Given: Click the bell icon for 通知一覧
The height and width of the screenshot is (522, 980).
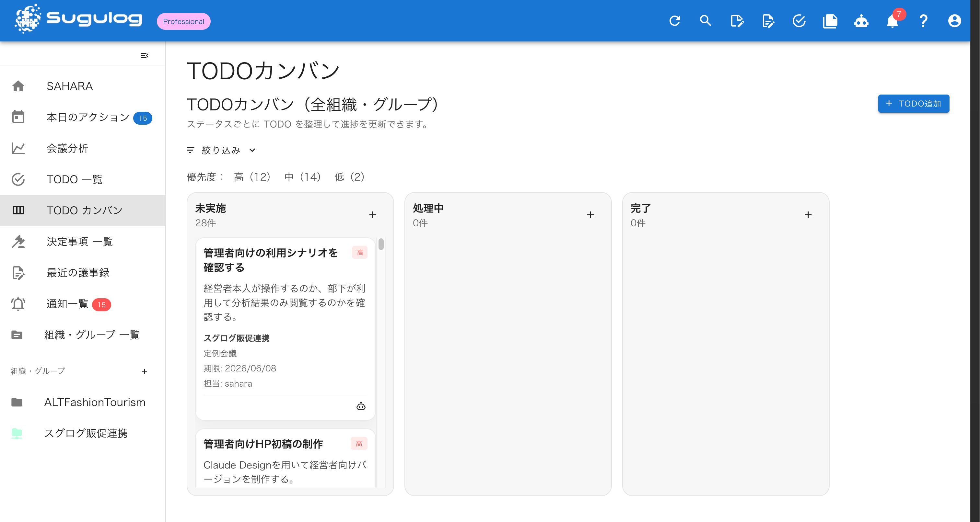Looking at the screenshot, I should click(18, 304).
